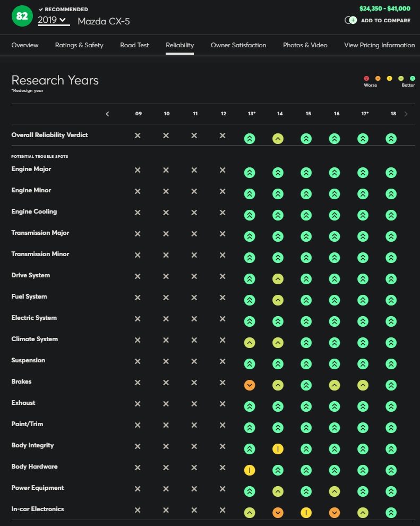Toggle Add to Compare switch
Viewport: 420px width, 526px height.
pos(350,21)
